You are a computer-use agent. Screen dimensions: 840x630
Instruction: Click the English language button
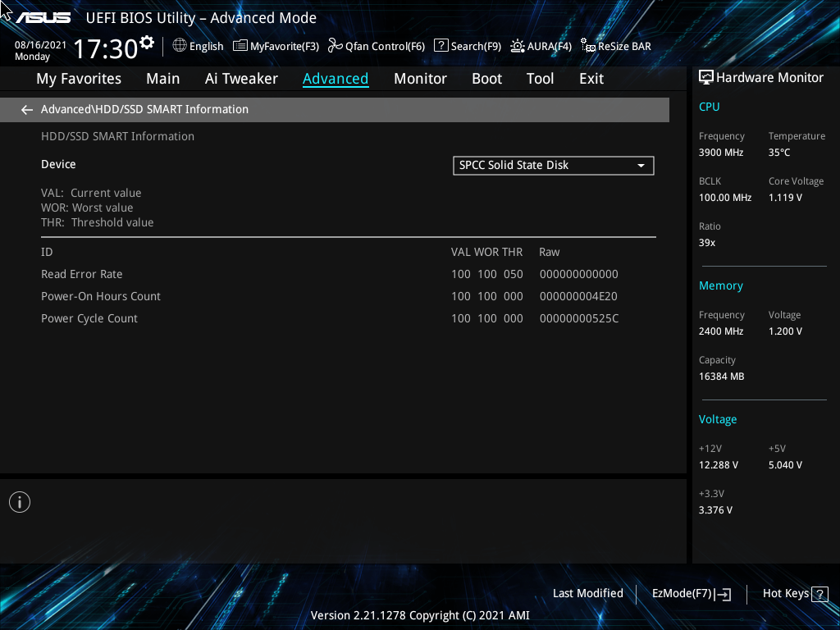(198, 46)
